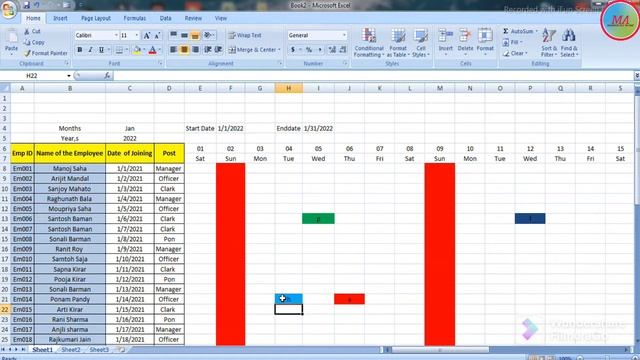The image size is (640, 360).
Task: Click Merge & Center
Action: pos(254,50)
